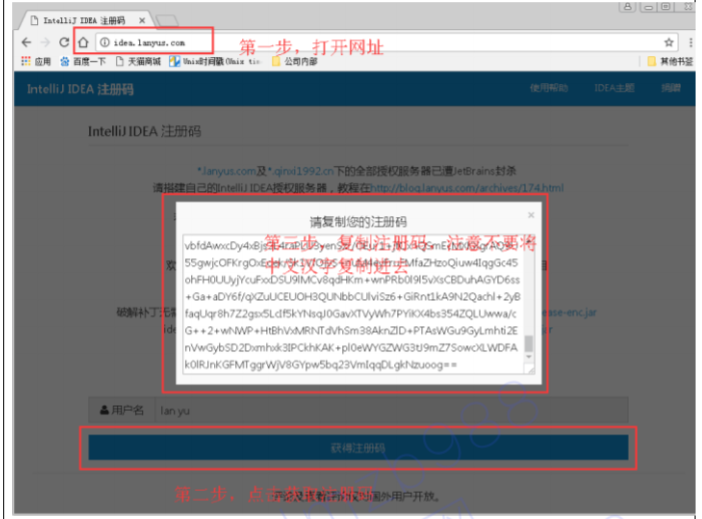Image resolution: width=702 pixels, height=519 pixels.
Task: Close the 请复制您的注册码 dialog
Action: [x=531, y=215]
